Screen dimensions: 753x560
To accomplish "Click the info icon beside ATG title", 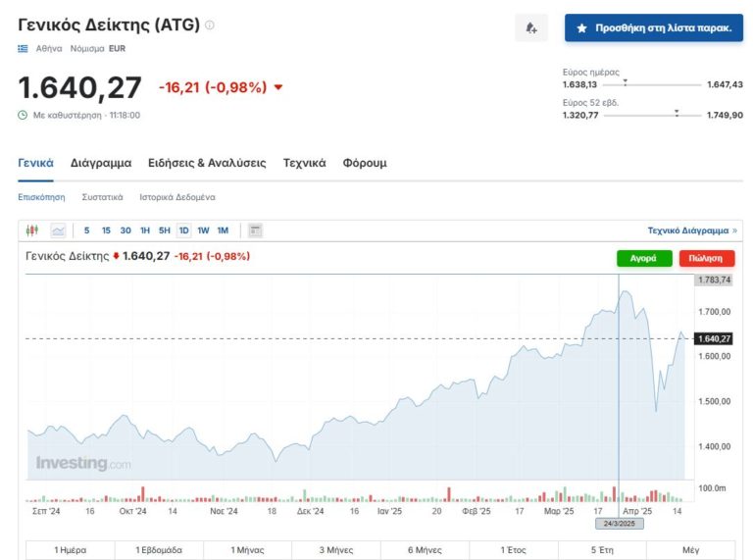I will point(210,25).
